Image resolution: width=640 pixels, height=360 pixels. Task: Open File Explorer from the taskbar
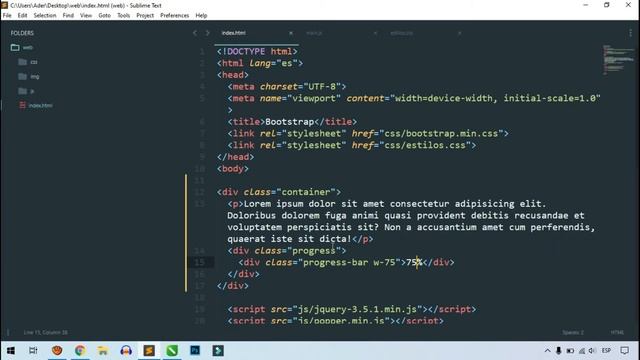[x=103, y=351]
